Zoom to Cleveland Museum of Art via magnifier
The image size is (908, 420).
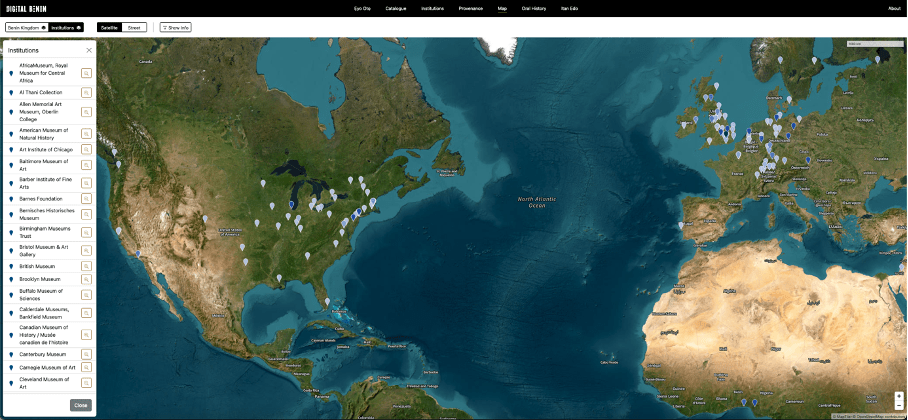[x=87, y=383]
